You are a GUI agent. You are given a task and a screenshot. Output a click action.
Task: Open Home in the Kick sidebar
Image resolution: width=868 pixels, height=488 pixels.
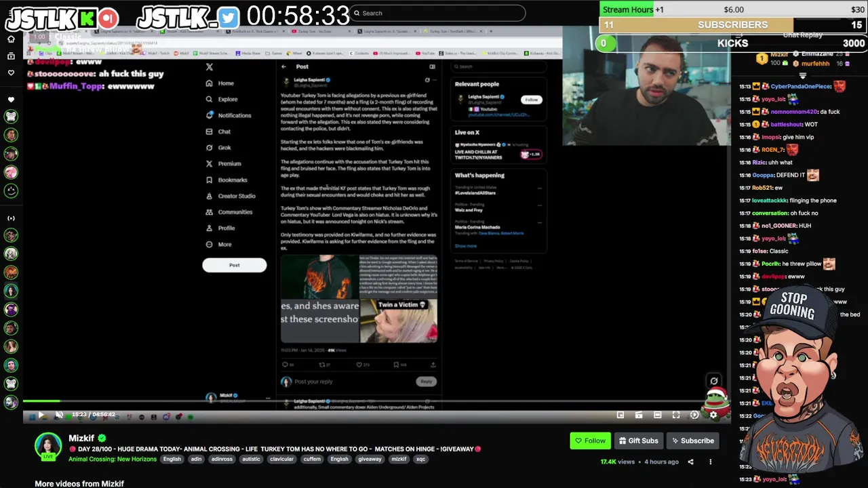[11, 39]
